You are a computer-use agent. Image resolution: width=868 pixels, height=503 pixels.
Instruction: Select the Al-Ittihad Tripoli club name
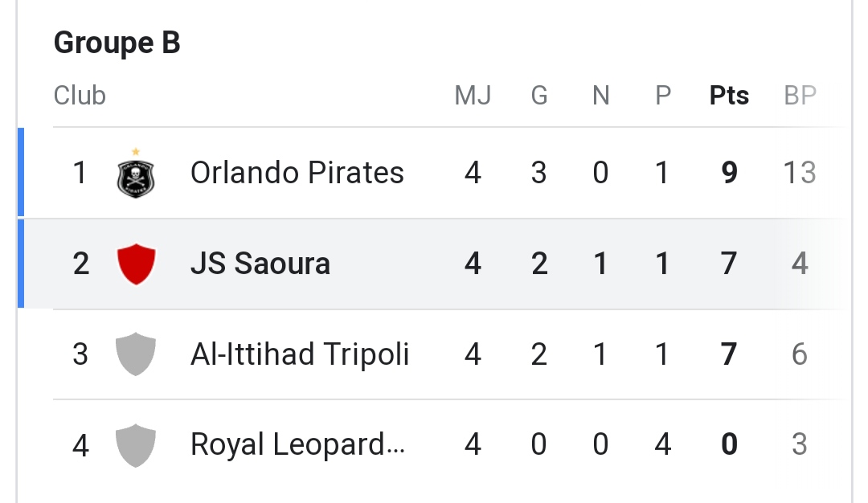[299, 354]
